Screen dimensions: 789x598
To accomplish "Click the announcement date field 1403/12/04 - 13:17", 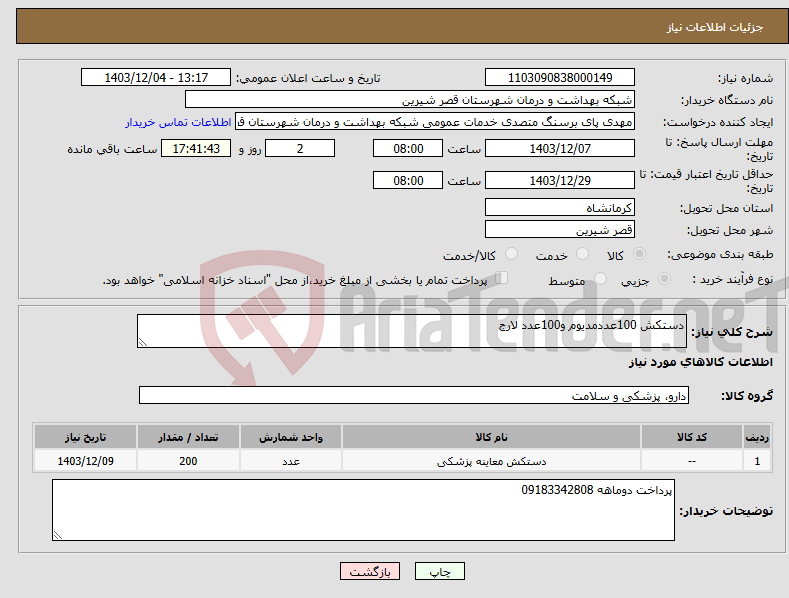I will pos(156,78).
